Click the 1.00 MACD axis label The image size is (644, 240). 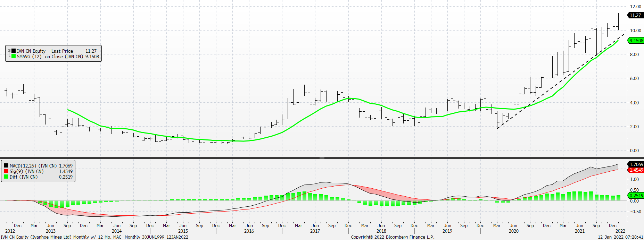pos(634,179)
